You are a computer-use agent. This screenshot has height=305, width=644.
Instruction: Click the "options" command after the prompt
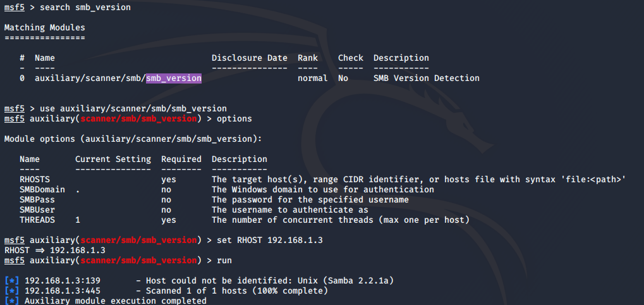click(x=234, y=119)
